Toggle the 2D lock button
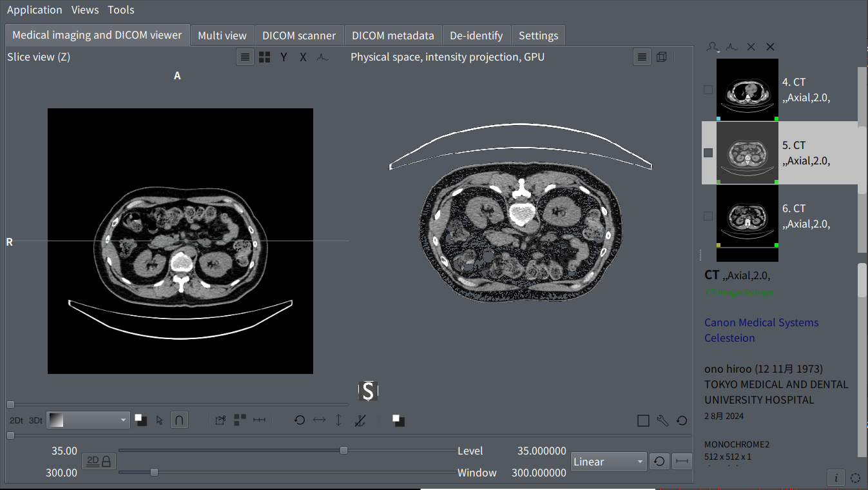Image resolution: width=868 pixels, height=490 pixels. point(99,461)
